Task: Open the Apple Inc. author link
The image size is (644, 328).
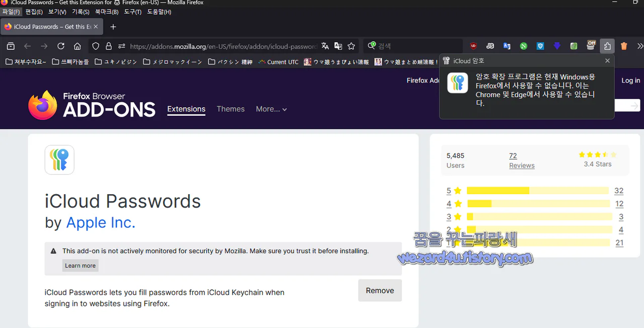Action: point(101,222)
